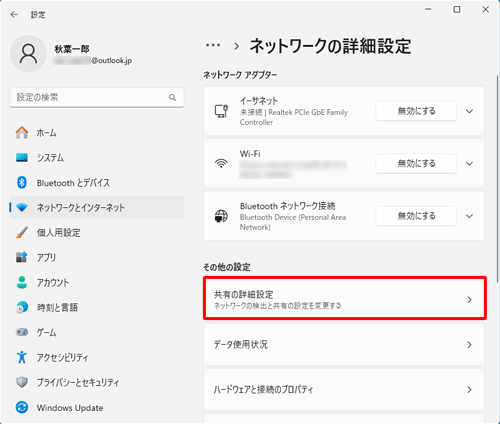Open 個人用設定 in the sidebar

point(97,233)
